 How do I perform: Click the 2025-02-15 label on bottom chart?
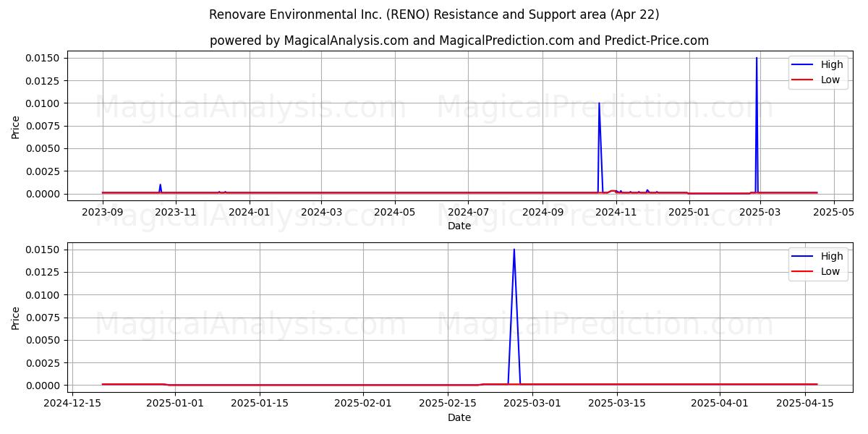[447, 404]
